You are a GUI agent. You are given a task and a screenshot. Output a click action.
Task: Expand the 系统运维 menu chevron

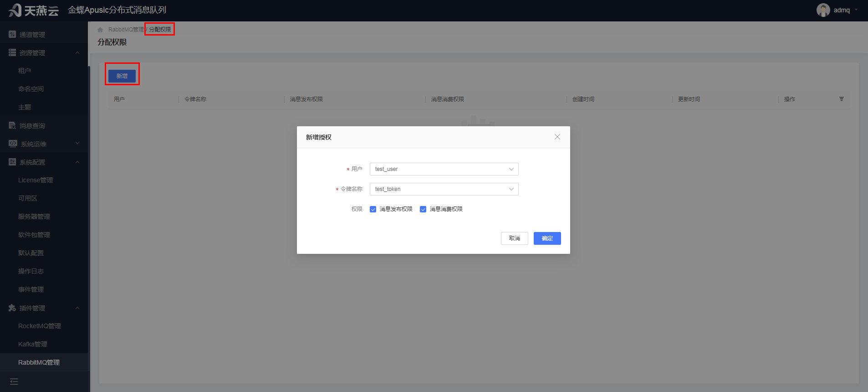[x=77, y=144]
